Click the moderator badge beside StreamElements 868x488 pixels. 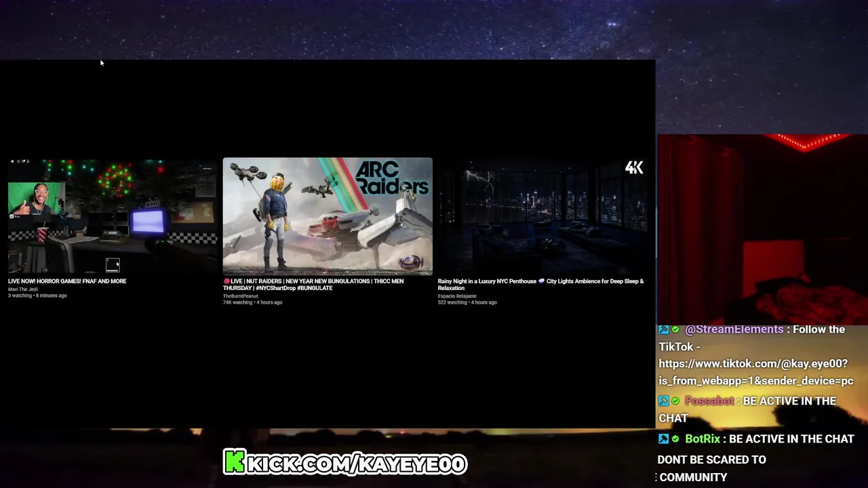[664, 329]
